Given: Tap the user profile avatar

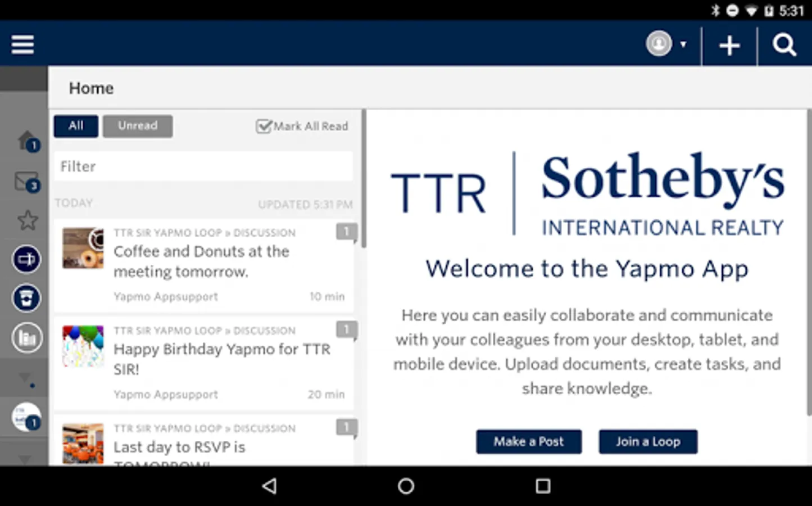Looking at the screenshot, I should 659,44.
